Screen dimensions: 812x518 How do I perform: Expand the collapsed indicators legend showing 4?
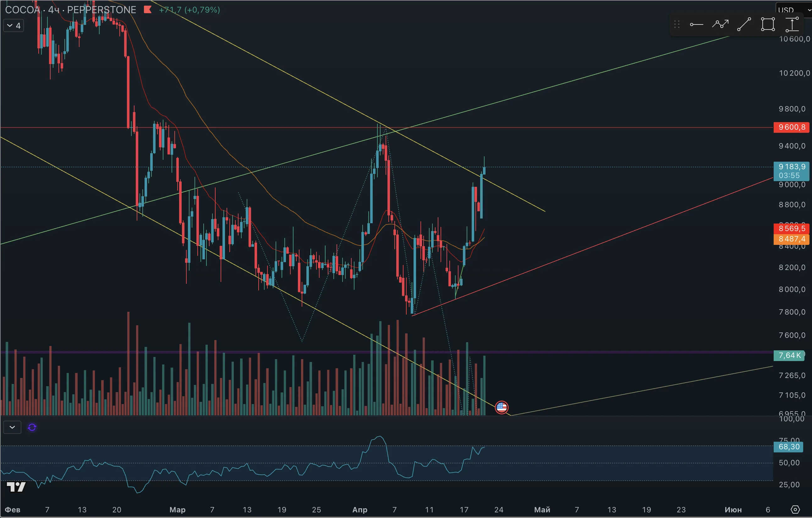[14, 26]
